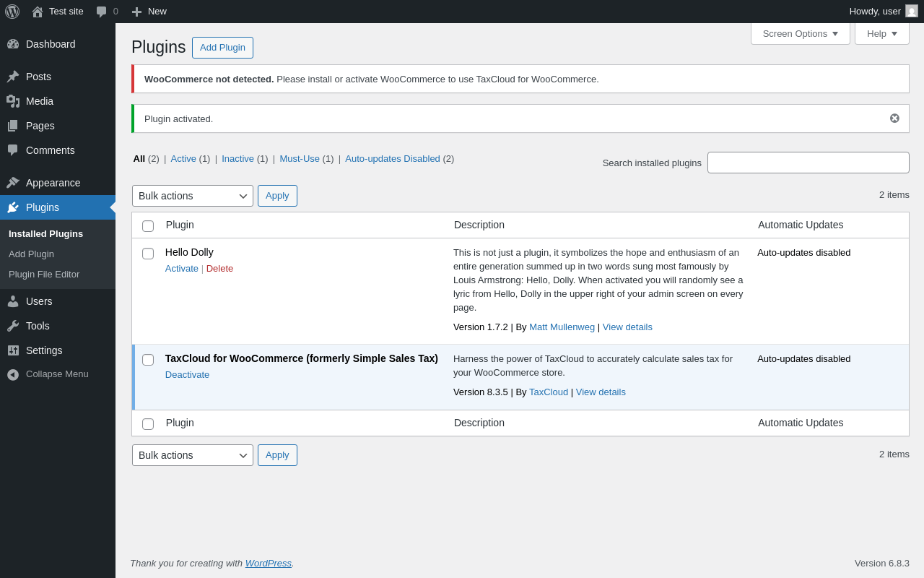Image resolution: width=924 pixels, height=578 pixels.
Task: Dismiss the Plugin activated notice
Action: pos(894,118)
